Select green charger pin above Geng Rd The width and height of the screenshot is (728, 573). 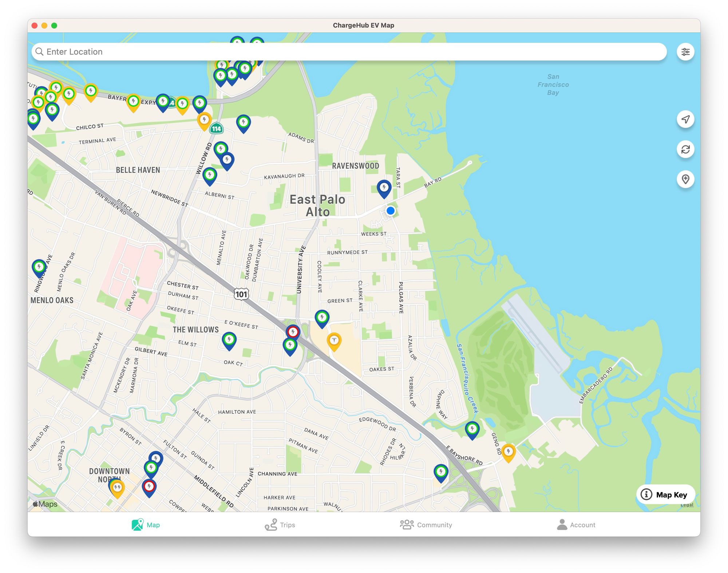pos(472,430)
